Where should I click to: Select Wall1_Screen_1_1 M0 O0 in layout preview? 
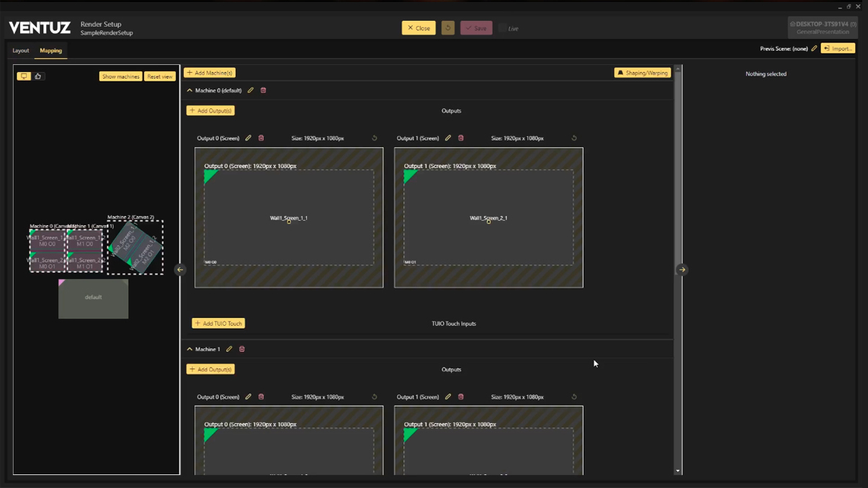tap(48, 240)
